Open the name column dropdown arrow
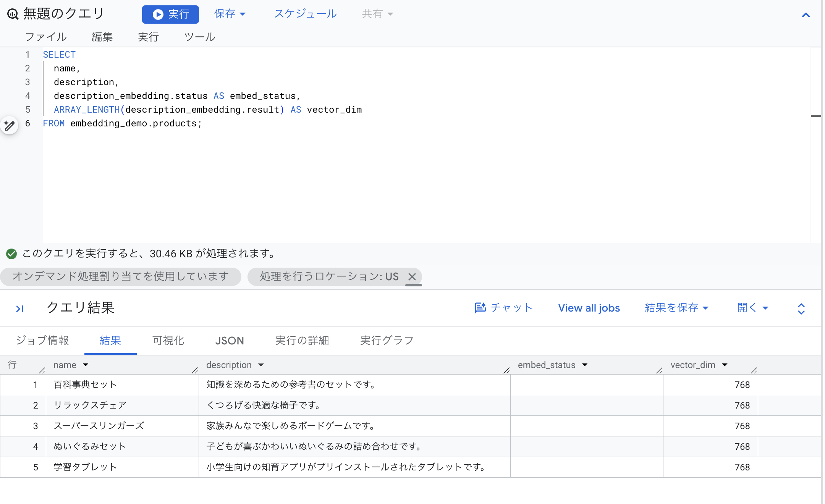 86,365
